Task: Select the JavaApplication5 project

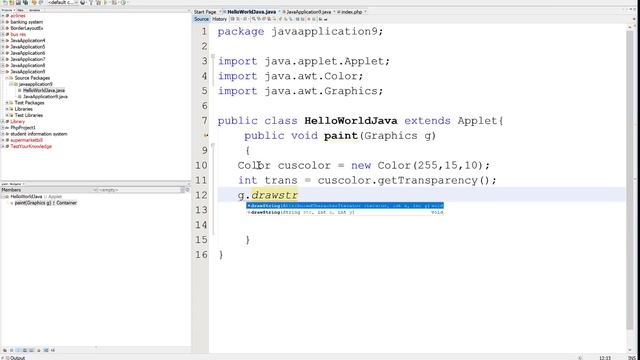Action: tap(28, 47)
